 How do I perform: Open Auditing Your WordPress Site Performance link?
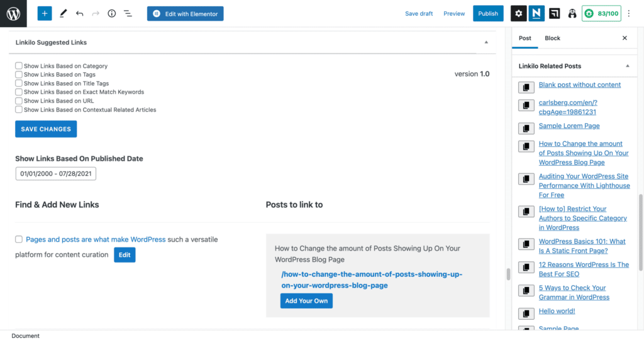click(584, 185)
